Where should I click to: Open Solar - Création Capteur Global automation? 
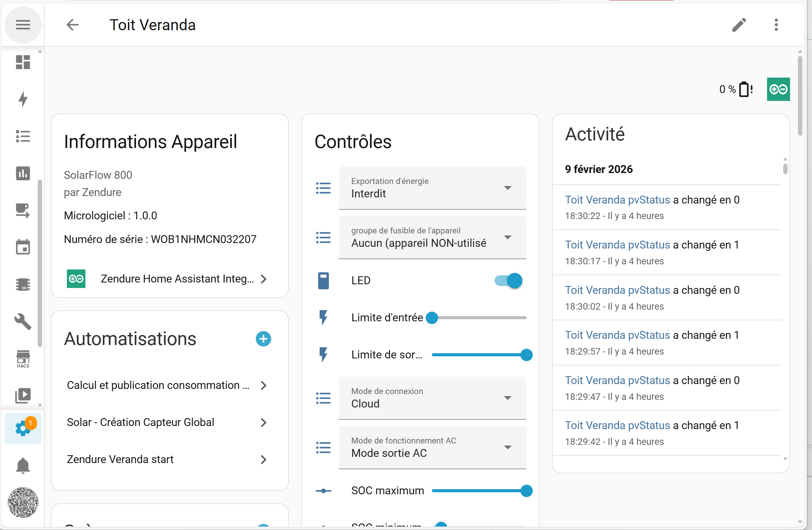(167, 422)
